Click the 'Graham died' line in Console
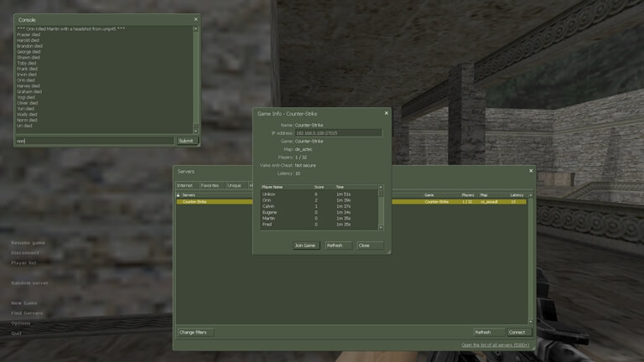The height and width of the screenshot is (362, 644). pos(29,91)
